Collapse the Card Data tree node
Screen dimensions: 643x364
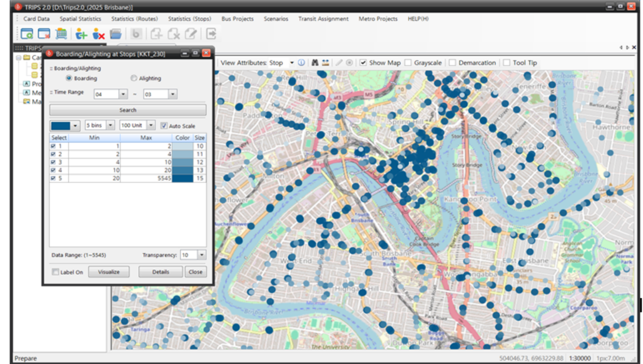tap(18, 57)
